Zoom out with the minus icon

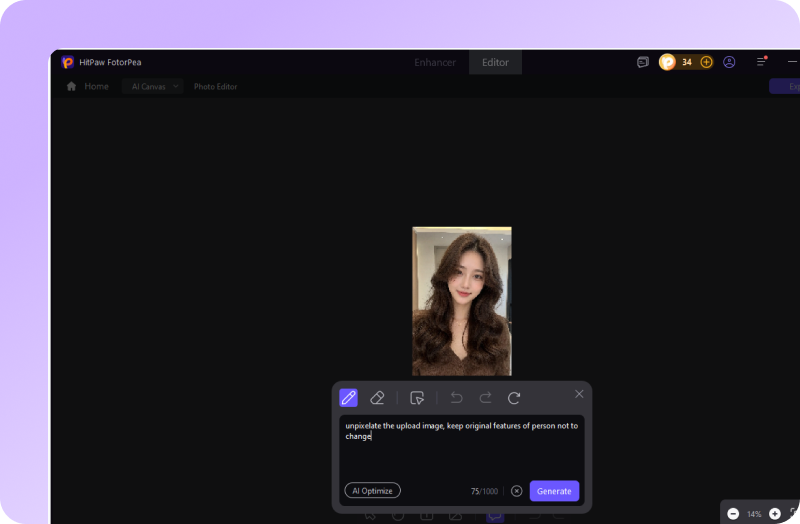tap(733, 514)
